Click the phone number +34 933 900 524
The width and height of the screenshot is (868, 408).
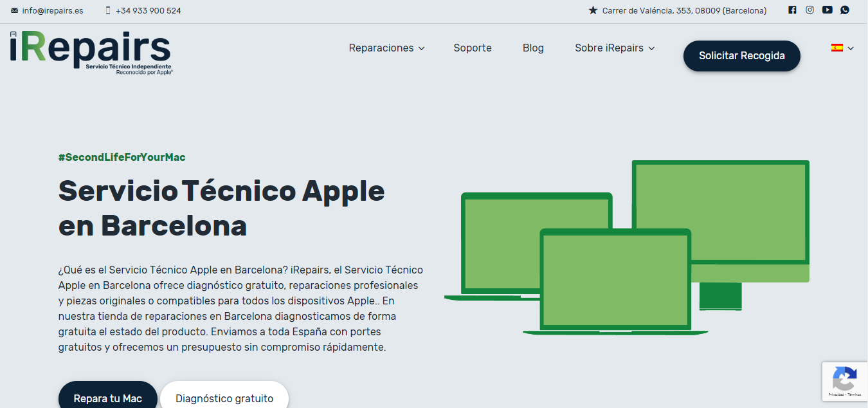click(x=149, y=10)
